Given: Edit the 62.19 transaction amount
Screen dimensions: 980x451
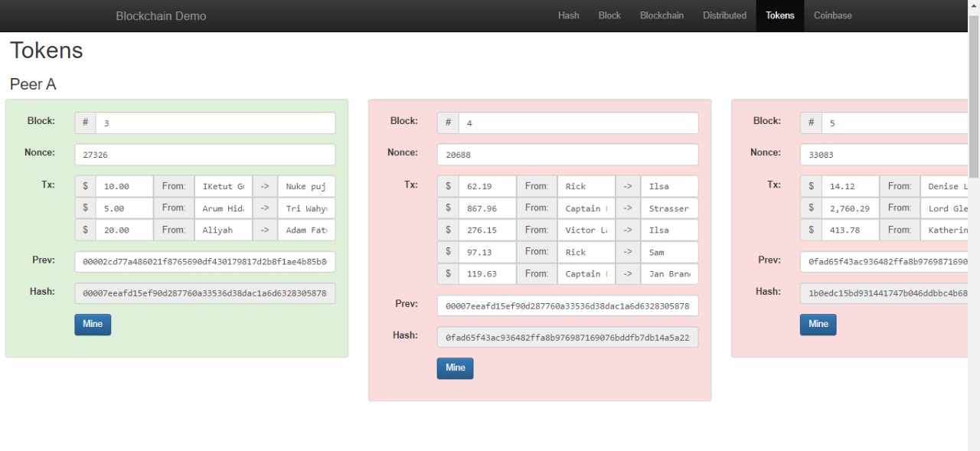Looking at the screenshot, I should tap(487, 186).
